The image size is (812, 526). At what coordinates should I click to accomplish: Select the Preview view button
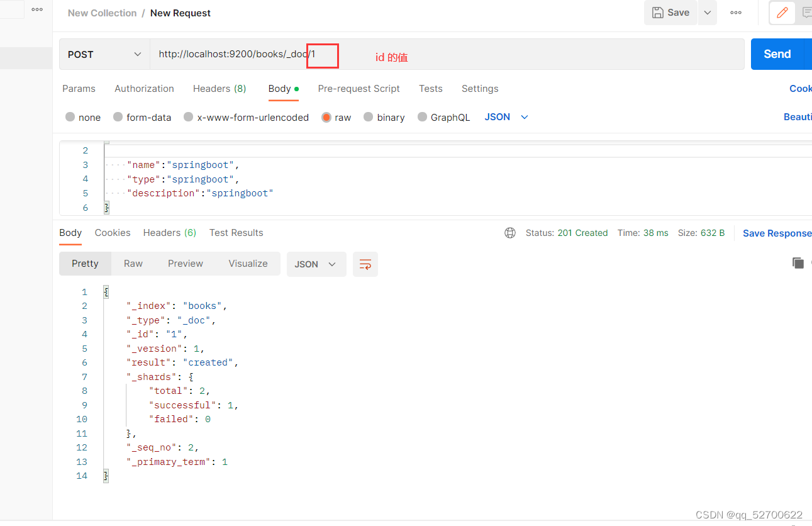click(186, 264)
